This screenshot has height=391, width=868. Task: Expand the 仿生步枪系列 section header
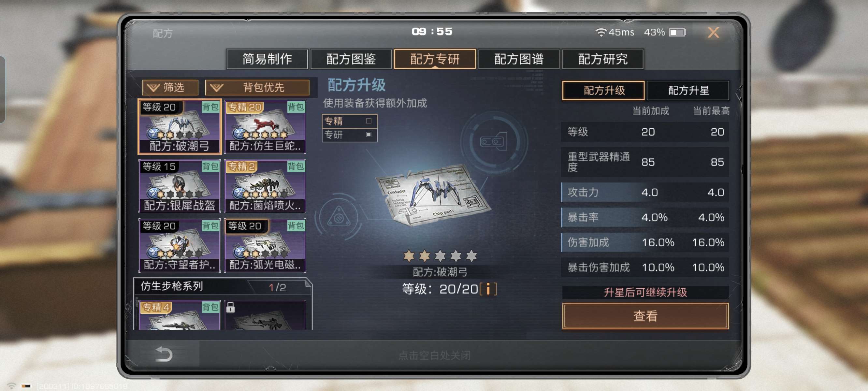pyautogui.click(x=223, y=286)
